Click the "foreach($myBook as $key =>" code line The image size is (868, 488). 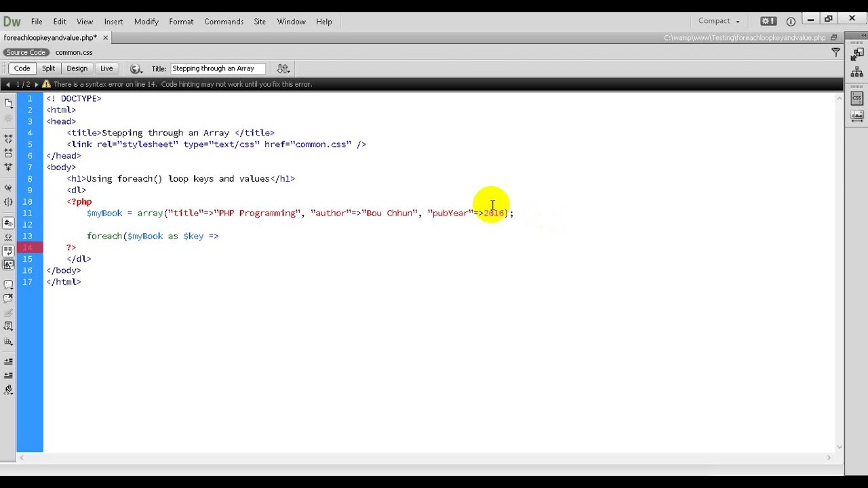tap(153, 236)
